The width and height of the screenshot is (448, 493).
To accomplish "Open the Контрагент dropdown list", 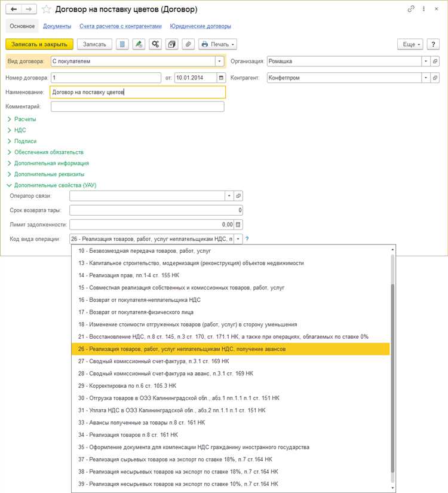I will (x=425, y=78).
